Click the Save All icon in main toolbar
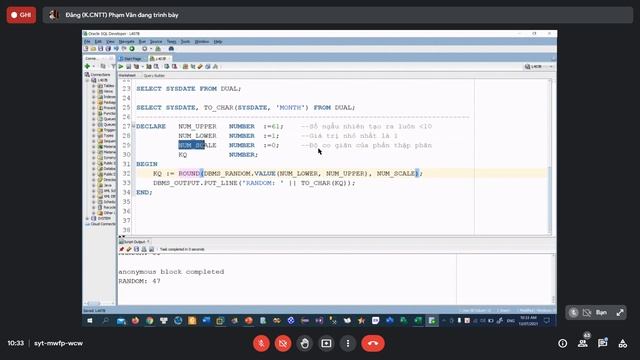The width and height of the screenshot is (640, 360). pos(108,49)
